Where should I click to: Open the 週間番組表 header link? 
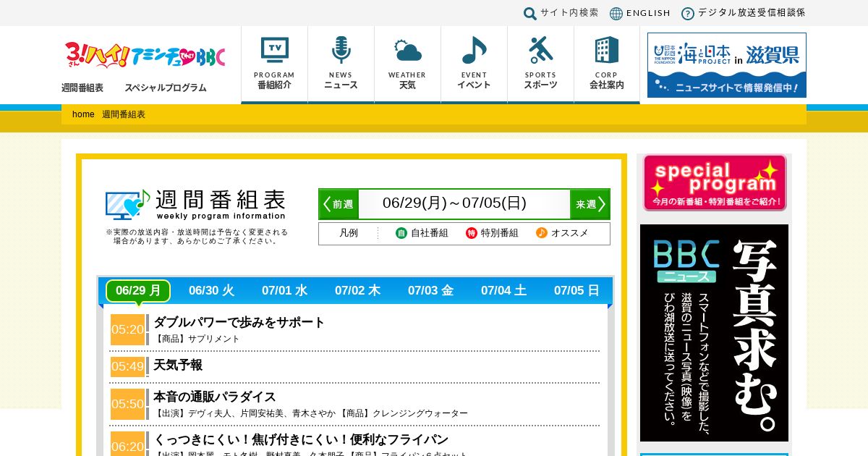click(x=82, y=88)
